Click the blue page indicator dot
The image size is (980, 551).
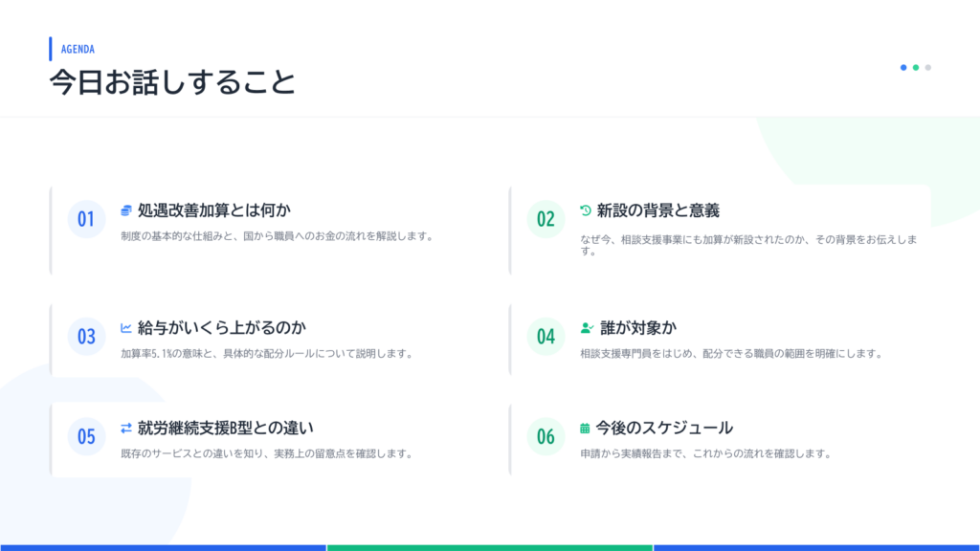coord(903,68)
